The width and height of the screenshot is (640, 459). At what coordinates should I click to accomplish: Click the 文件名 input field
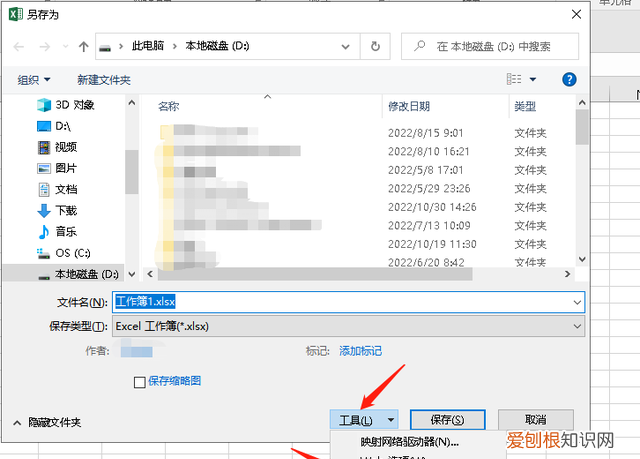click(348, 302)
